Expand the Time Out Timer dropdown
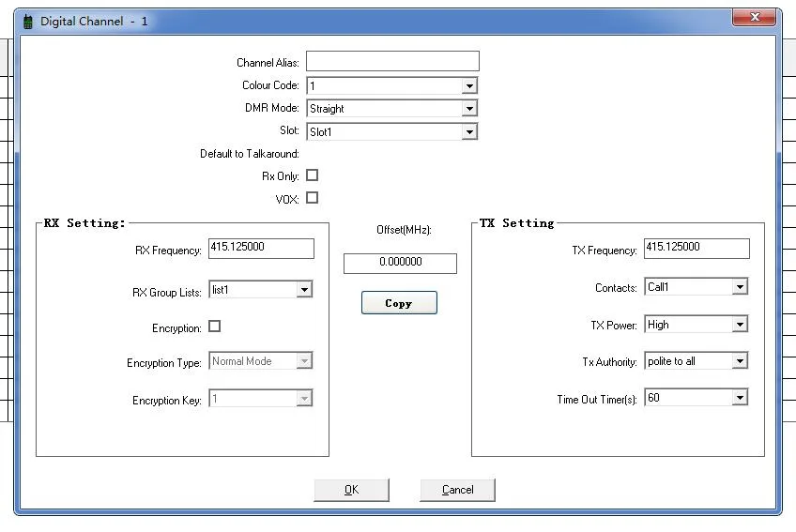The image size is (796, 532). click(x=740, y=398)
